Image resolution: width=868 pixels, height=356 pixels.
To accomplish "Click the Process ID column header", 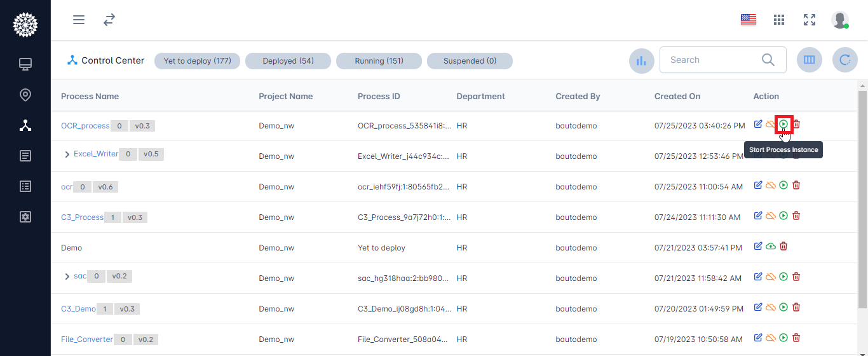I will pyautogui.click(x=379, y=97).
